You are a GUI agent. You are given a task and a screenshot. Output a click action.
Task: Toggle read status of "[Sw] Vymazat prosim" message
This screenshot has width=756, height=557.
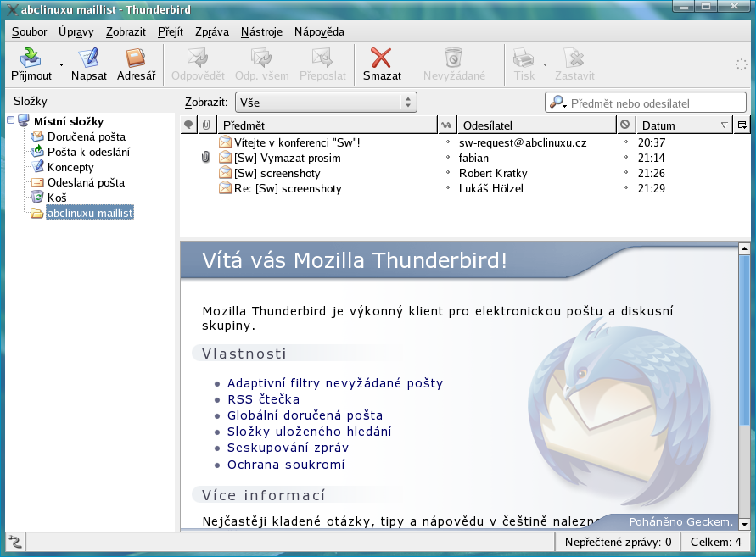447,158
